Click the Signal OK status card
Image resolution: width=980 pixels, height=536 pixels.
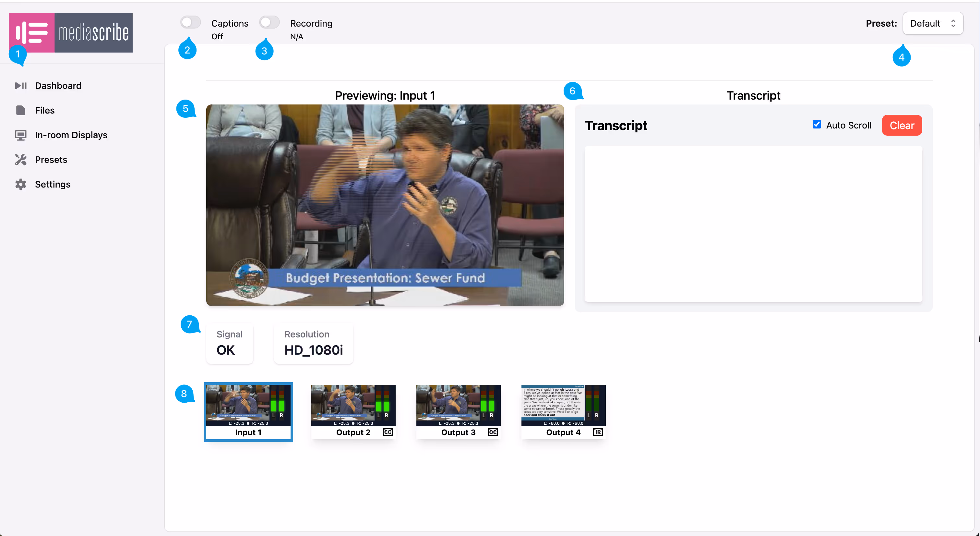(x=229, y=343)
